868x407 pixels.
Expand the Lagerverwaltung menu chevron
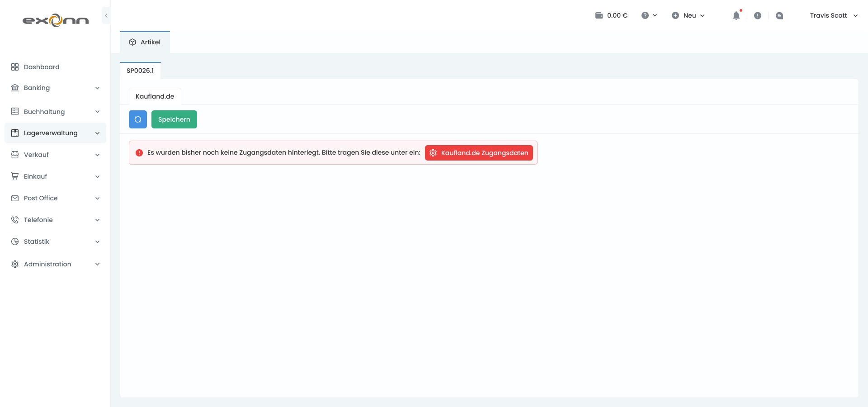coord(97,133)
